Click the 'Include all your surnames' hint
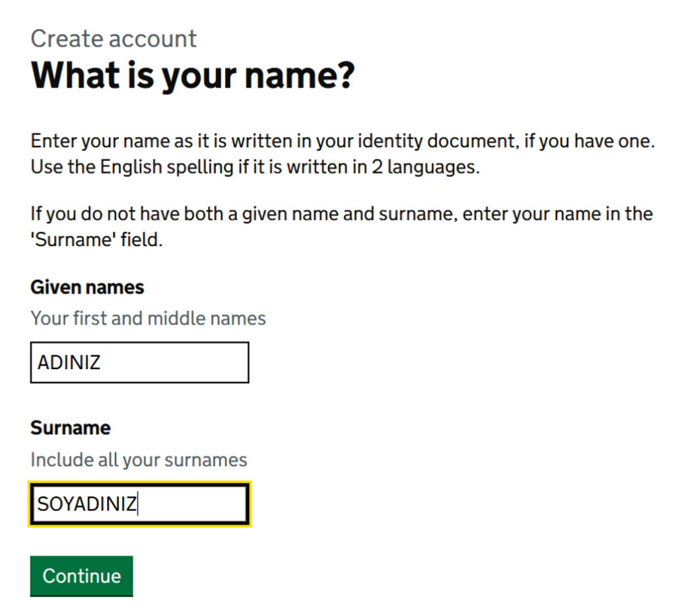 [139, 460]
